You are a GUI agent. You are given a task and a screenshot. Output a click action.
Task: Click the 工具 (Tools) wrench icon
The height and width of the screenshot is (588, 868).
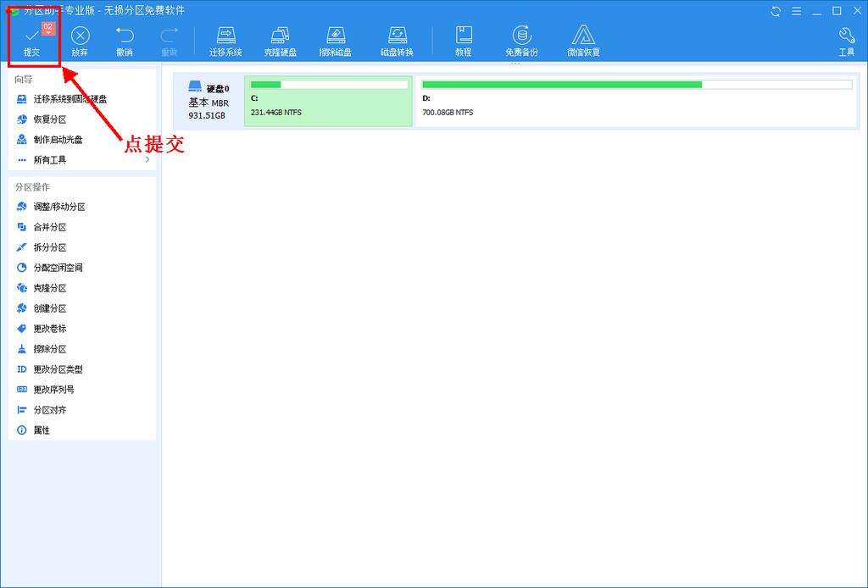point(845,40)
